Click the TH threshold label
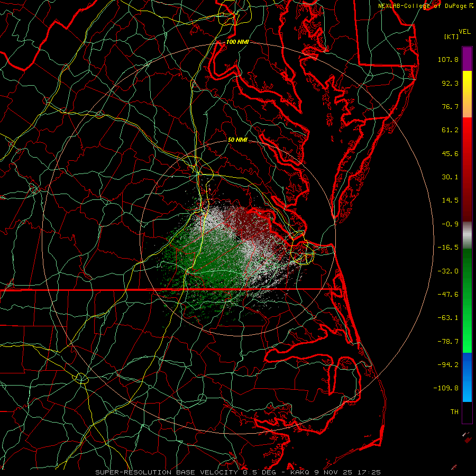Image resolution: width=476 pixels, height=476 pixels. pos(454,412)
